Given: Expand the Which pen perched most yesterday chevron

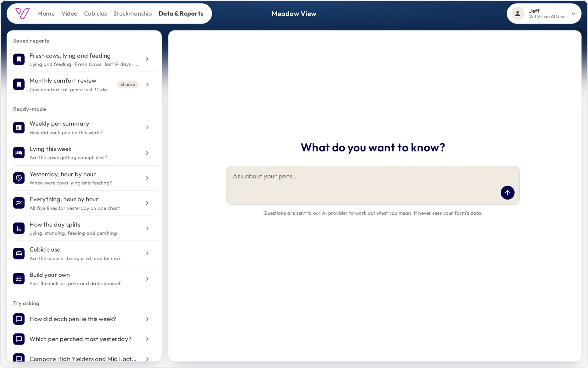Looking at the screenshot, I should (x=147, y=339).
